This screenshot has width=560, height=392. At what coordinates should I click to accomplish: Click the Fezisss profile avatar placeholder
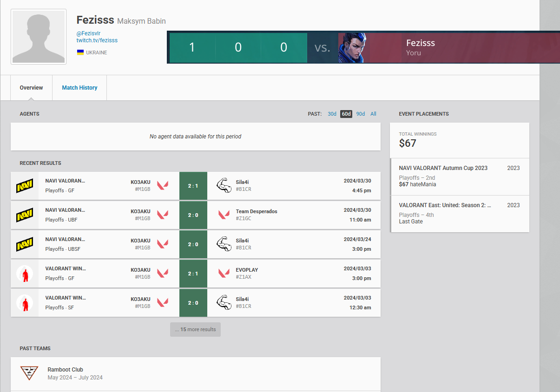(39, 37)
